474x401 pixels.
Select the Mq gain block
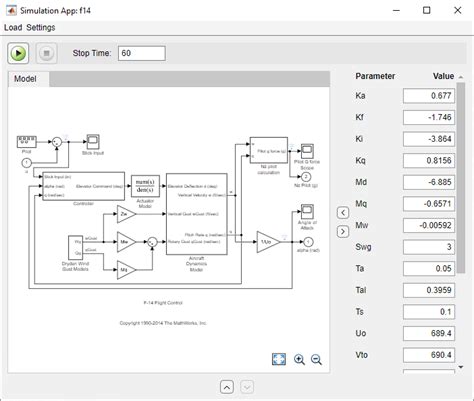[x=125, y=270]
